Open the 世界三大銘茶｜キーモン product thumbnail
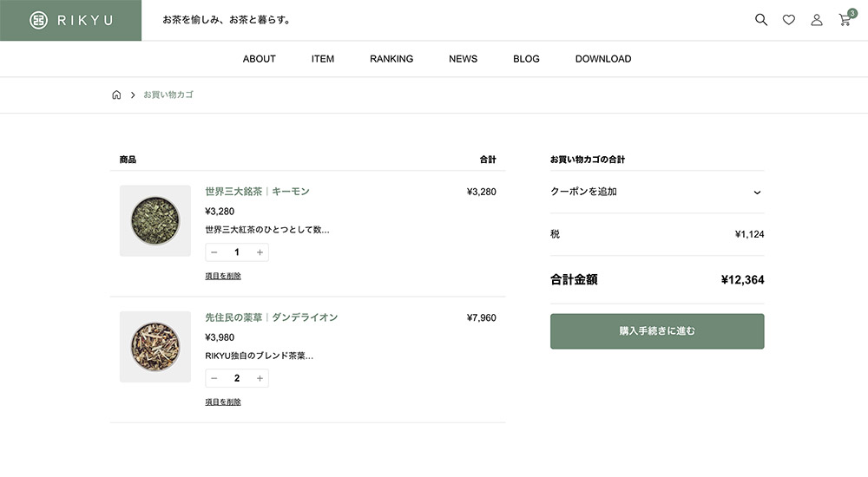 point(155,221)
